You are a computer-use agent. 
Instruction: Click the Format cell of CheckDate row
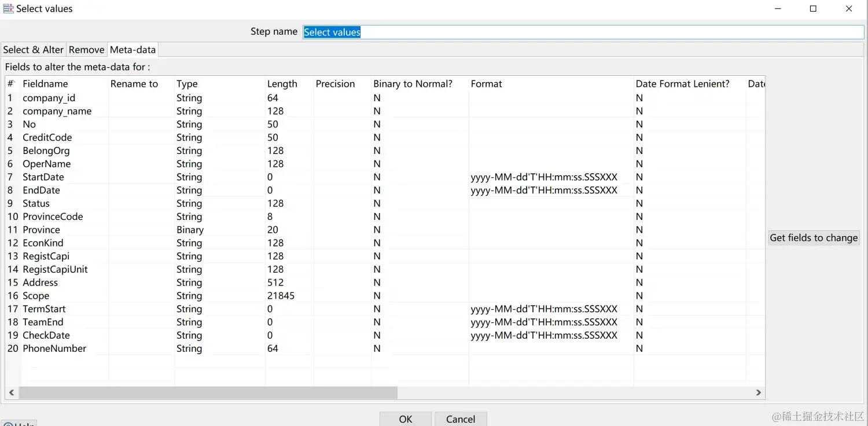click(551, 336)
